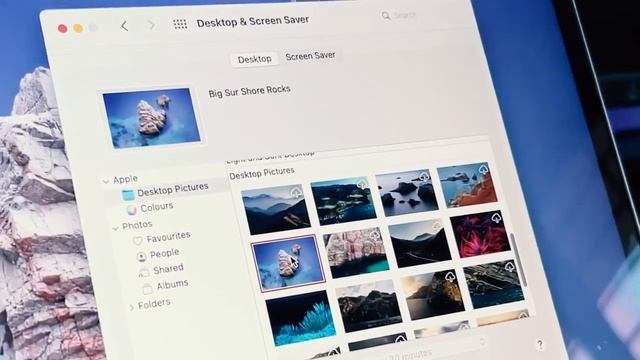Click the People person icon

pos(141,256)
